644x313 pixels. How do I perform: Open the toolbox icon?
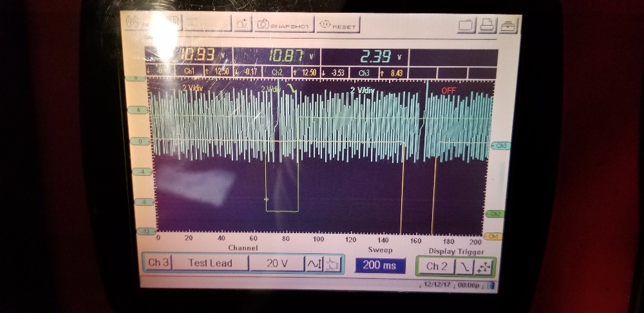[509, 26]
